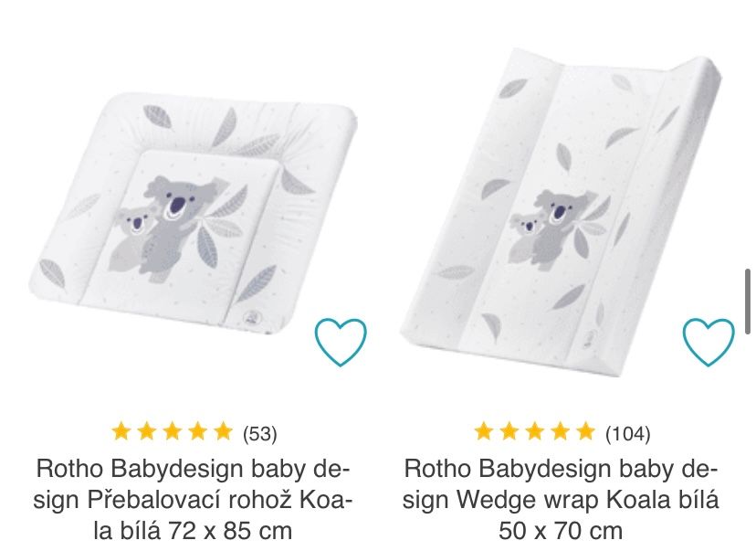This screenshot has height=551, width=756.
Task: Open the (53) reviews count
Action: point(260,433)
